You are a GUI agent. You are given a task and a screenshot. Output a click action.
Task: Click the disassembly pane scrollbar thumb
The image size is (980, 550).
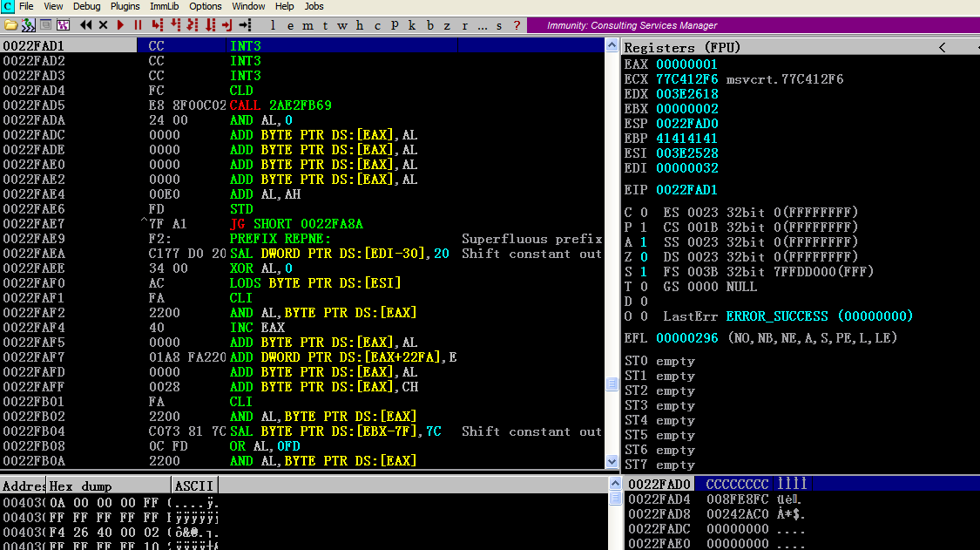pos(612,382)
